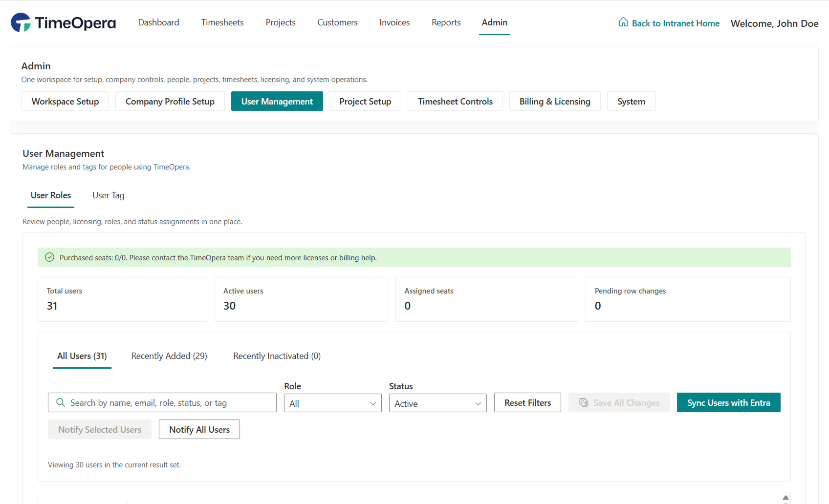The height and width of the screenshot is (504, 829).
Task: Click the scrollbar up arrow near the table
Action: click(x=785, y=498)
